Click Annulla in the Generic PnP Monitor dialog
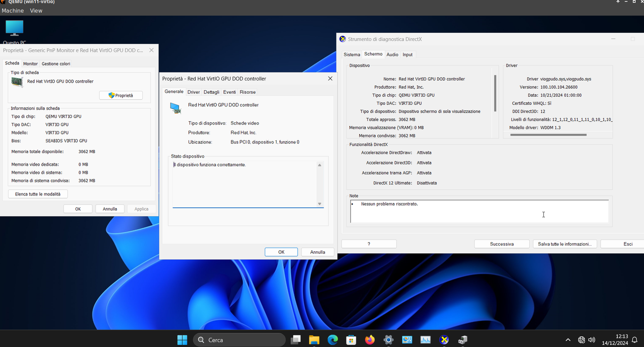Image resolution: width=644 pixels, height=347 pixels. [110, 209]
